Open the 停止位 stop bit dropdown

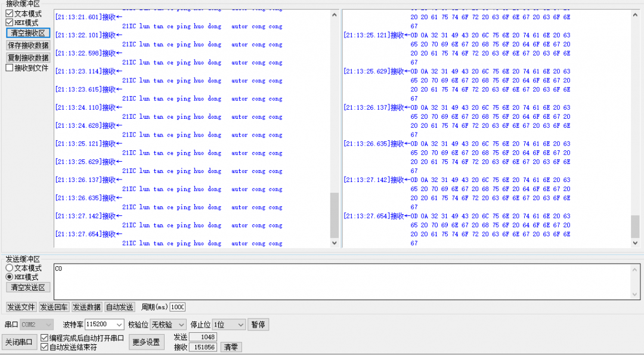tap(229, 324)
